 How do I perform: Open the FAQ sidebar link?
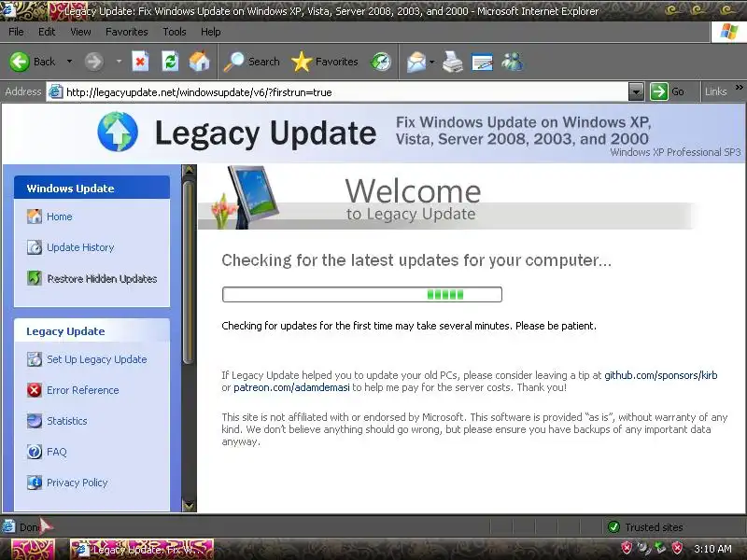click(x=57, y=452)
